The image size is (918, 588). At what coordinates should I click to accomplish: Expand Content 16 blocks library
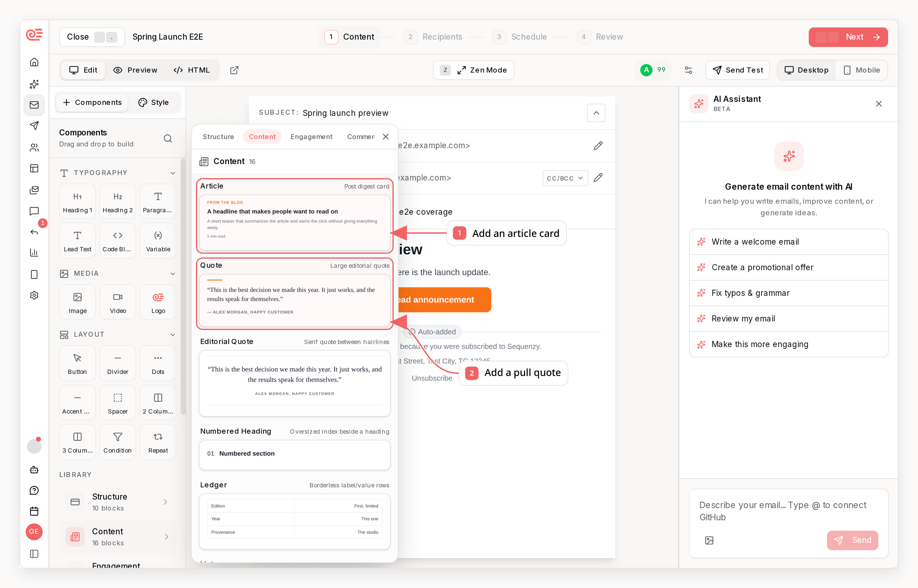pyautogui.click(x=118, y=537)
